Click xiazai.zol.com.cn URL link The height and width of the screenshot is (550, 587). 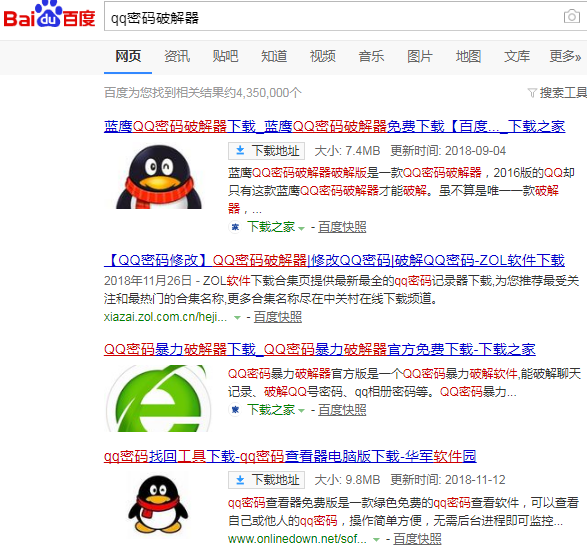point(165,317)
